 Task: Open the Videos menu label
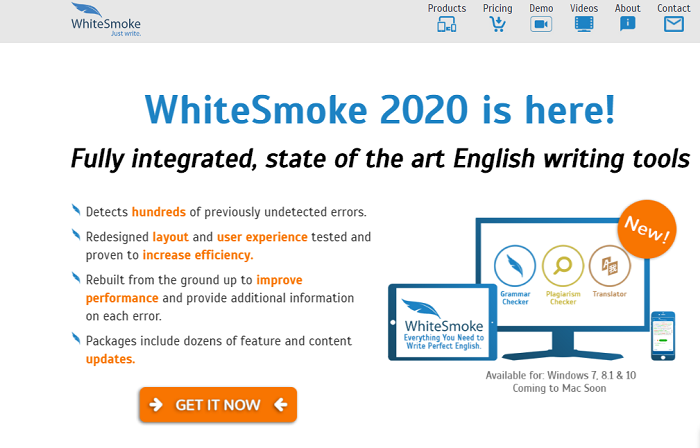click(x=584, y=8)
